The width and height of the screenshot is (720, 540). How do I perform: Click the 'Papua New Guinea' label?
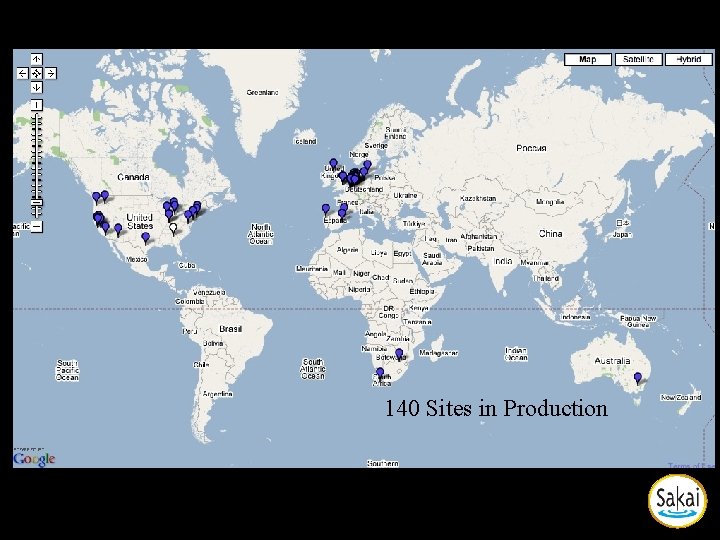638,321
